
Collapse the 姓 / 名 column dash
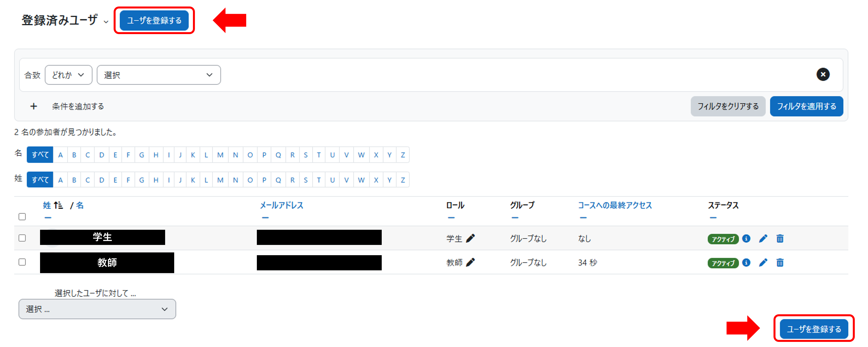[48, 218]
